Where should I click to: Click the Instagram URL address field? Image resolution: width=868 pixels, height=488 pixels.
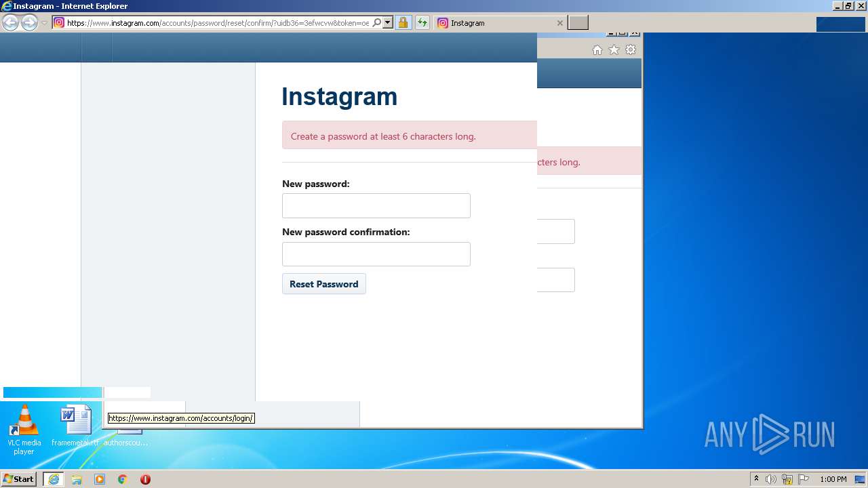coord(218,22)
